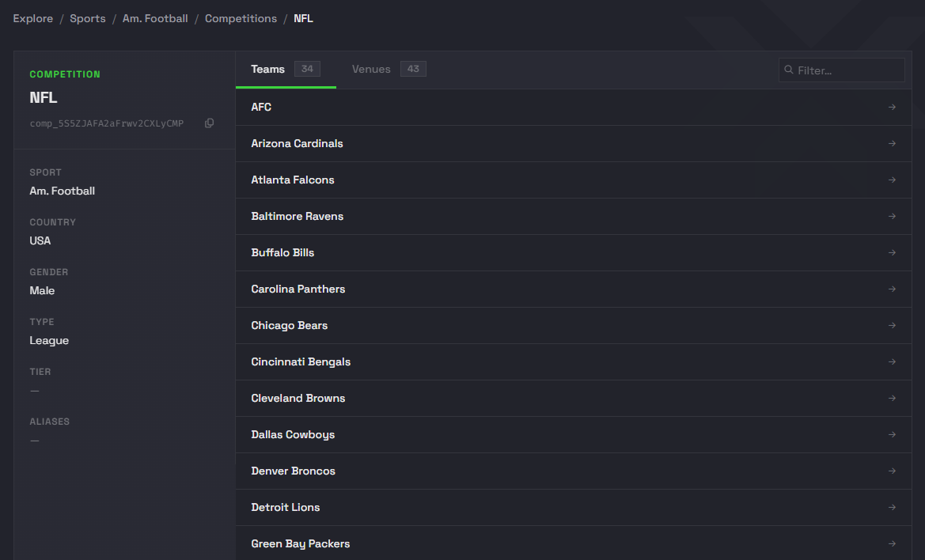
Task: Open the Cincinnati Bengals team
Action: (x=574, y=362)
